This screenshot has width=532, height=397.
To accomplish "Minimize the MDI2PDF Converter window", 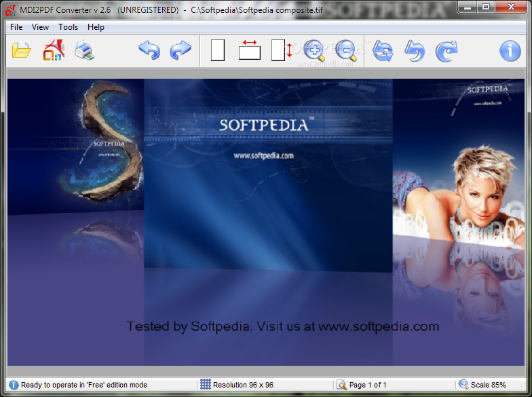I will tap(468, 7).
